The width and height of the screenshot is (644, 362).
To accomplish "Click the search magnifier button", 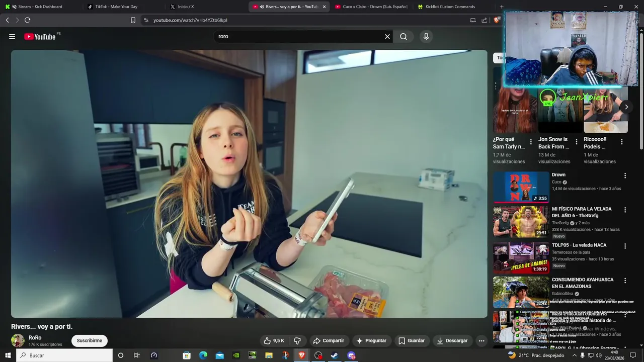I will point(404,37).
